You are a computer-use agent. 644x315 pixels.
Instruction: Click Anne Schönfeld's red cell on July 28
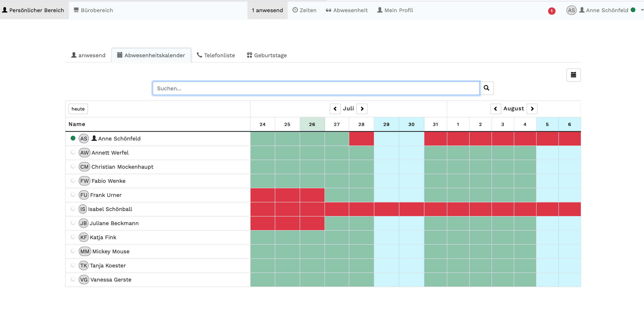(x=362, y=139)
